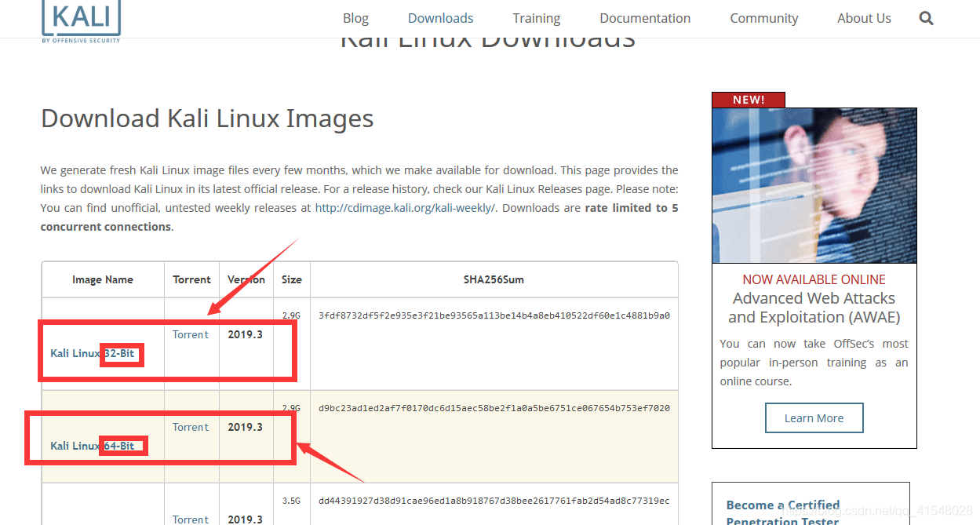Click the NEW! badge above the AWAE ad
The image size is (980, 525).
tap(749, 100)
